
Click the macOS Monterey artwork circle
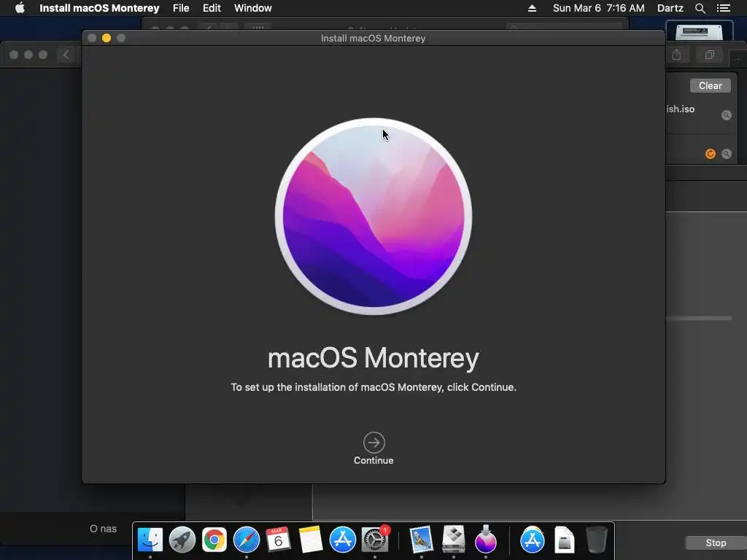[373, 217]
